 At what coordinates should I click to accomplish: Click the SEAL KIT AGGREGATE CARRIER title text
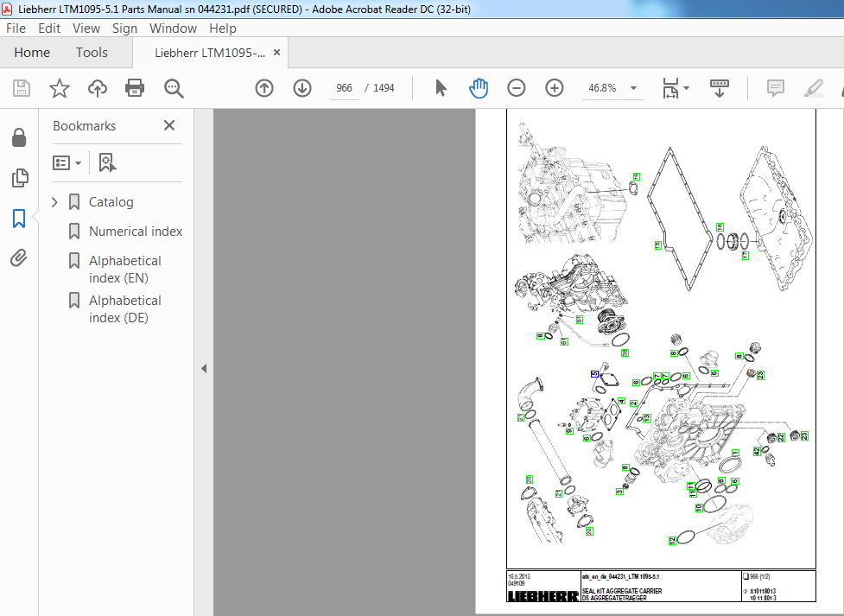(622, 591)
